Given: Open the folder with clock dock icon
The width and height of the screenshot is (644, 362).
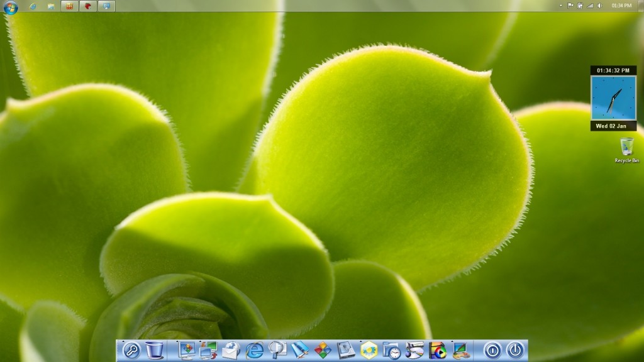Looking at the screenshot, I should 391,350.
